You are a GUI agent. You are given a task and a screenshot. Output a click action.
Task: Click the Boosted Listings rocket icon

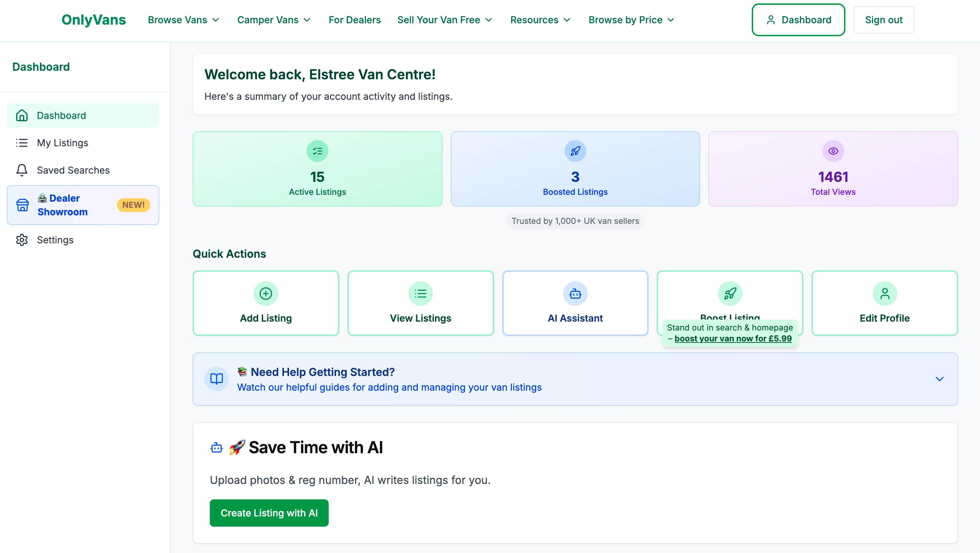click(575, 151)
